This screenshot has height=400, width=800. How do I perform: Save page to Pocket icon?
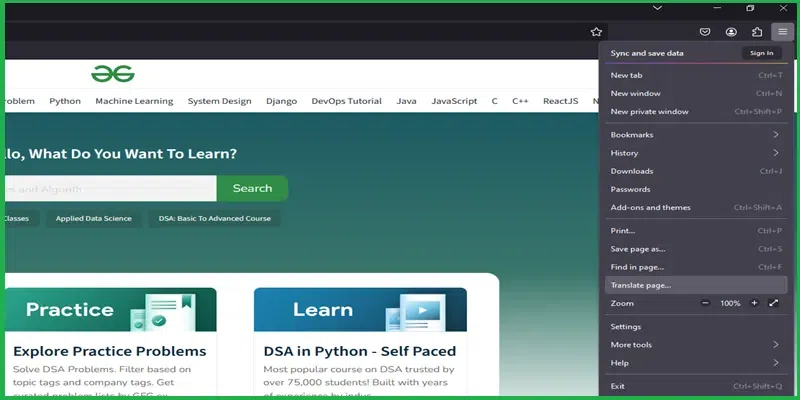[x=705, y=32]
